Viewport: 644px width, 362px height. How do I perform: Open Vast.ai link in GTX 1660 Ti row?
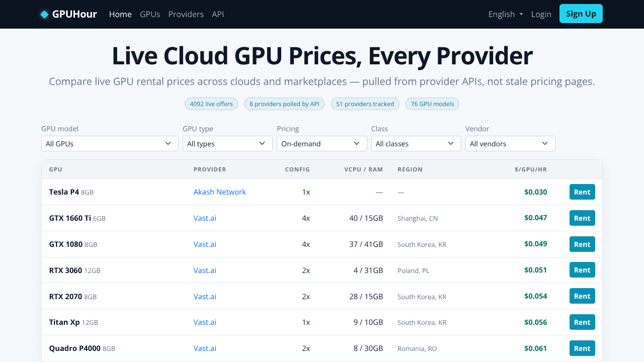[205, 218]
